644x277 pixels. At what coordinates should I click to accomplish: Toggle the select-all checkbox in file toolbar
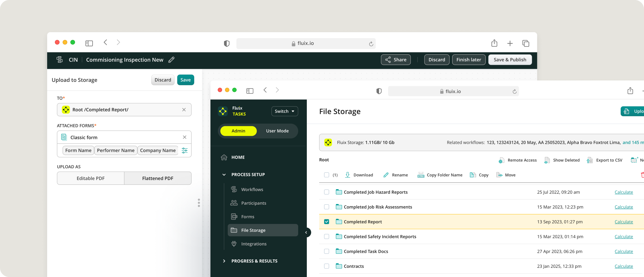pyautogui.click(x=327, y=175)
